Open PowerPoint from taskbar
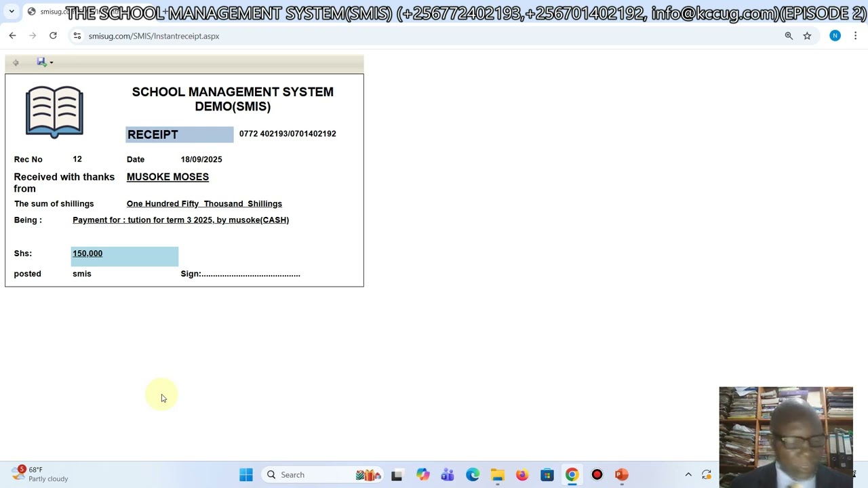This screenshot has height=488, width=868. point(622,475)
